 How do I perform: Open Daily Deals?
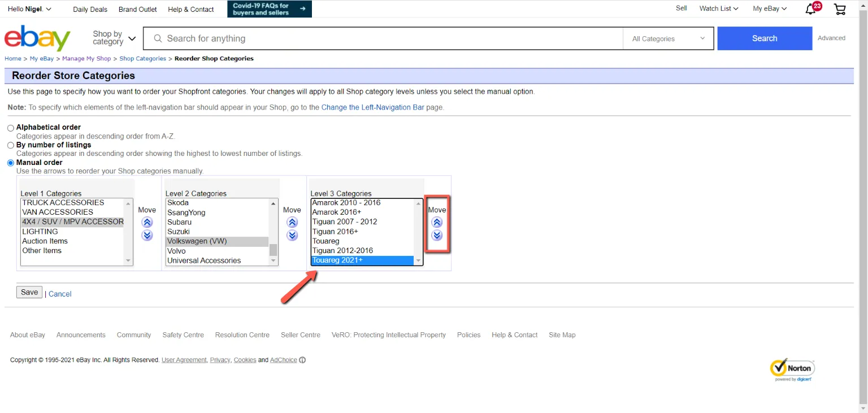click(x=90, y=9)
